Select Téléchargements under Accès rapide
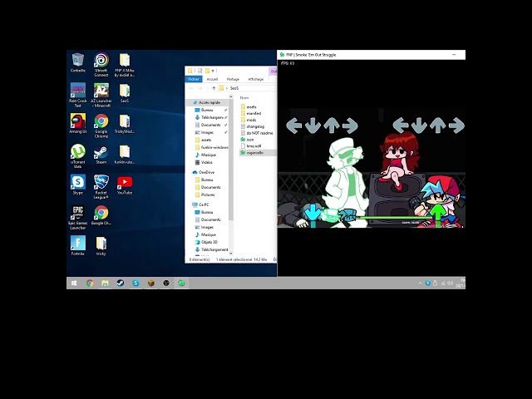The height and width of the screenshot is (399, 532). click(212, 117)
